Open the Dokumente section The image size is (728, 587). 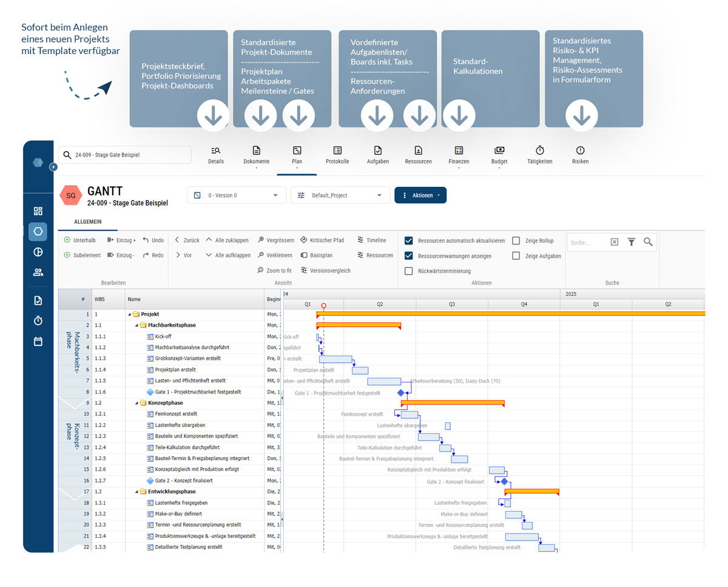(256, 155)
